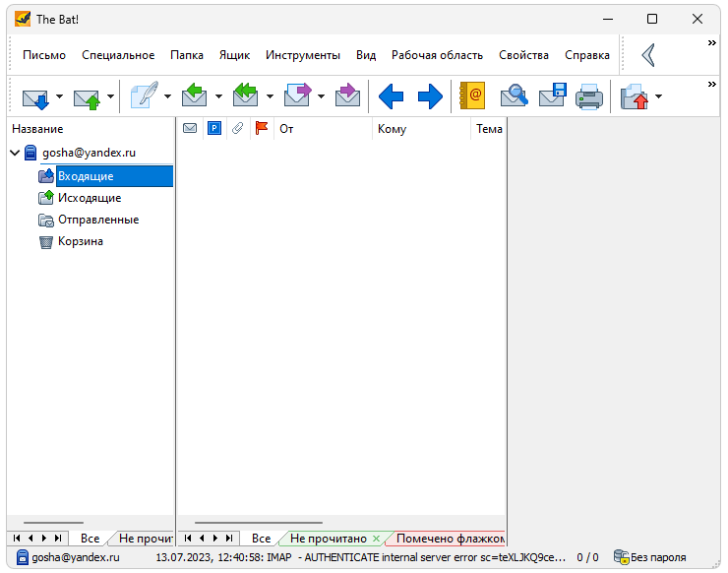Open the Reply to all dropdown arrow
728x573 pixels.
tap(270, 96)
